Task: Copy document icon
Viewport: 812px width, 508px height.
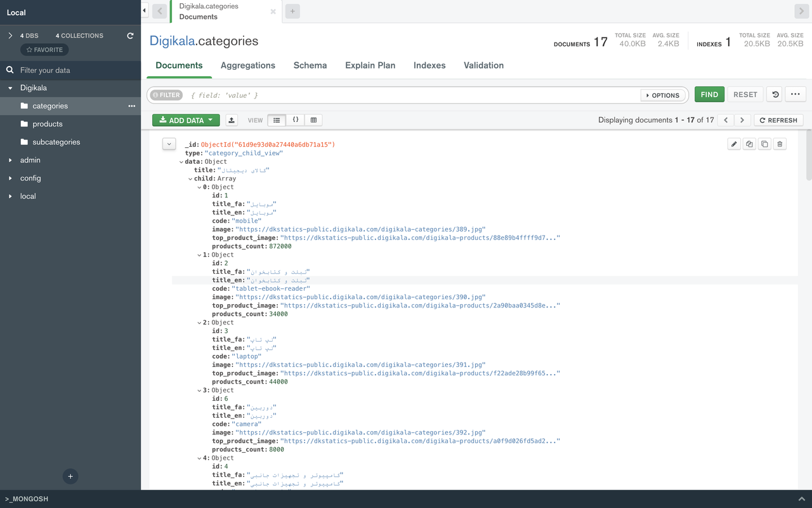Action: (749, 144)
